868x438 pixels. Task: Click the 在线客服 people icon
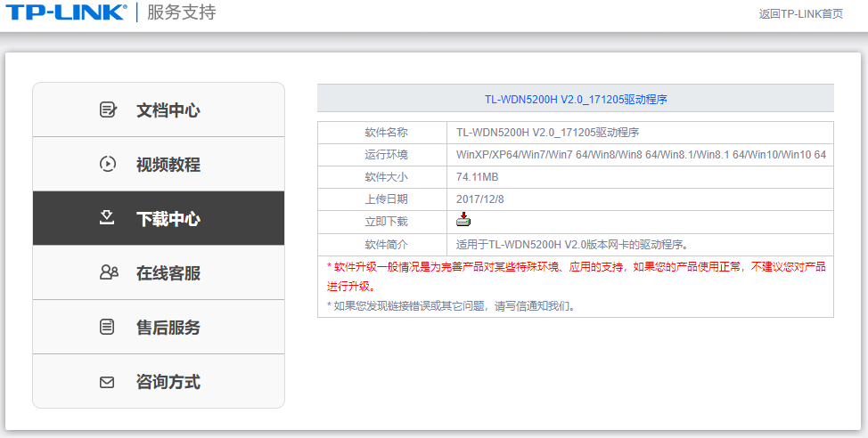click(109, 272)
